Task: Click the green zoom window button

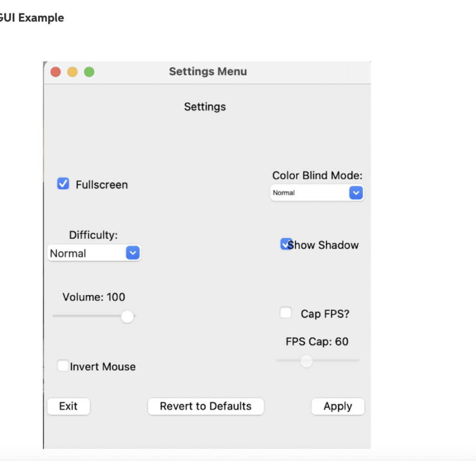Action: (x=89, y=72)
